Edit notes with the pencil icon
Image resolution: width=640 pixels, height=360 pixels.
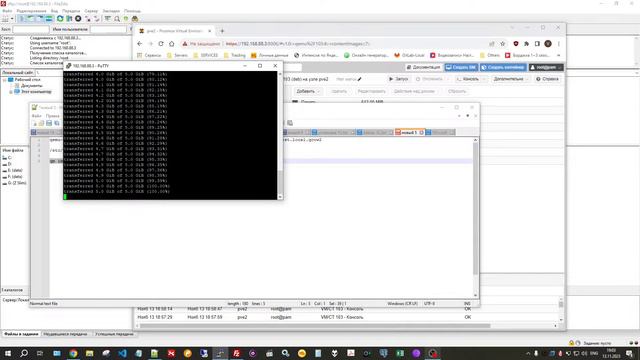click(360, 79)
